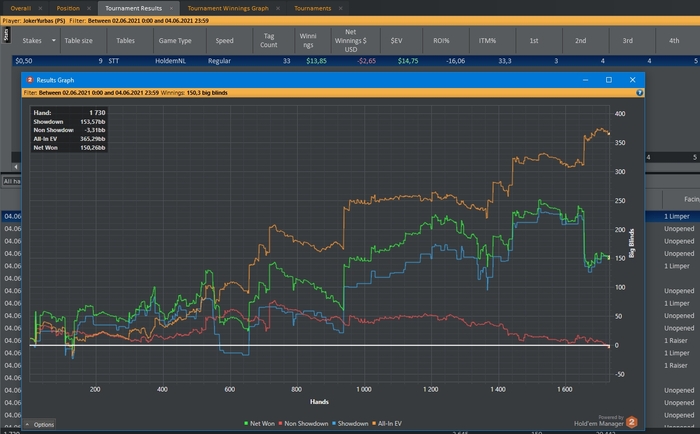The width and height of the screenshot is (700, 434).
Task: Select the $0,50 stakes row
Action: click(x=356, y=61)
